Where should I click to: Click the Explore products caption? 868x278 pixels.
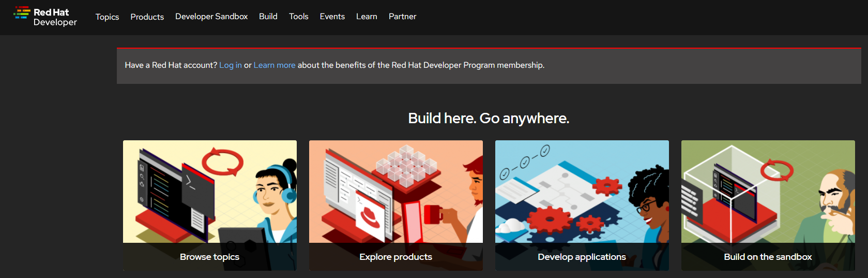pos(395,257)
